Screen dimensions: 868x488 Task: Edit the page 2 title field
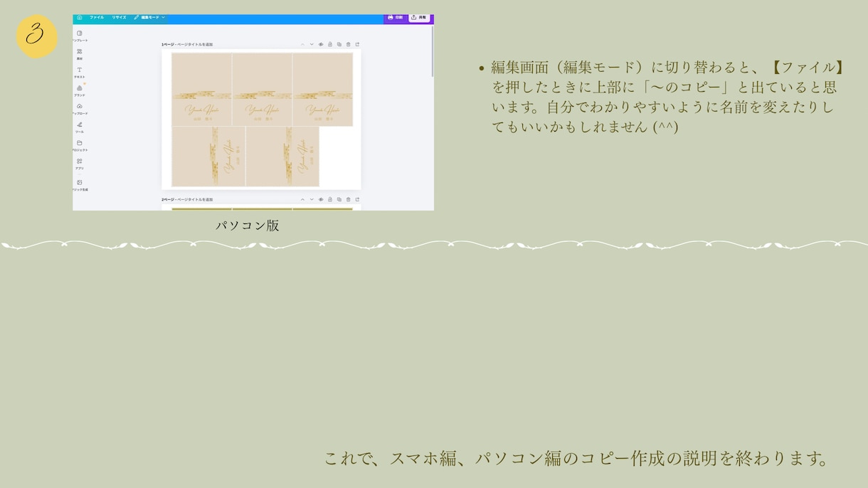[195, 199]
